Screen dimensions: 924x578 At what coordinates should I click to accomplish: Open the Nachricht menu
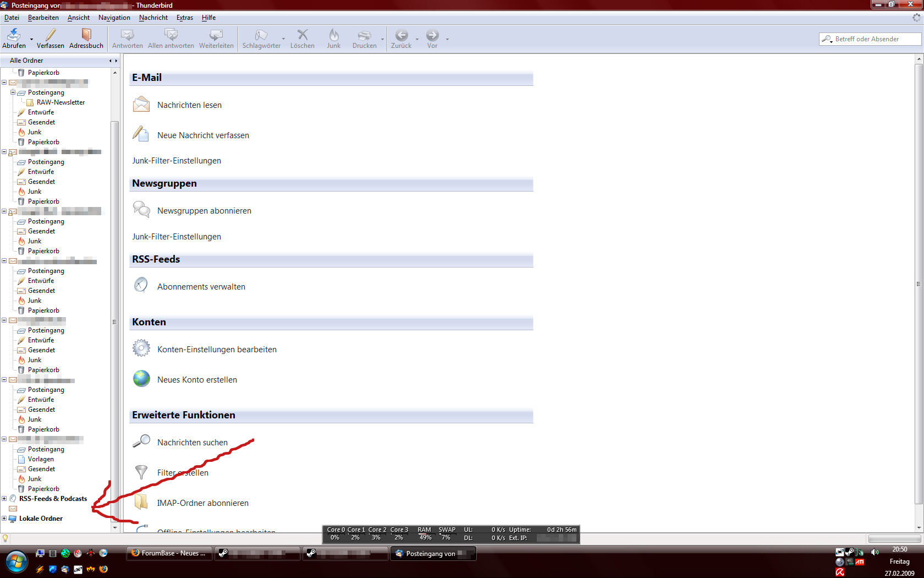pos(153,18)
